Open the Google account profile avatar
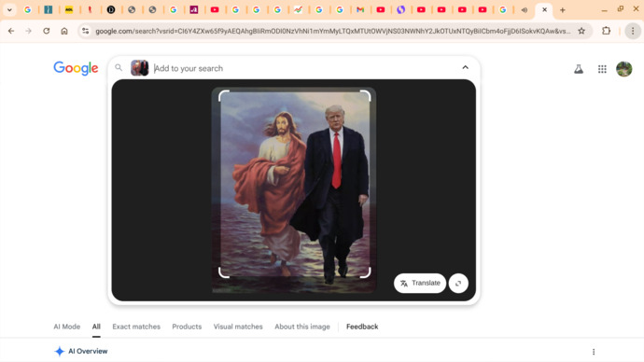 coord(624,69)
